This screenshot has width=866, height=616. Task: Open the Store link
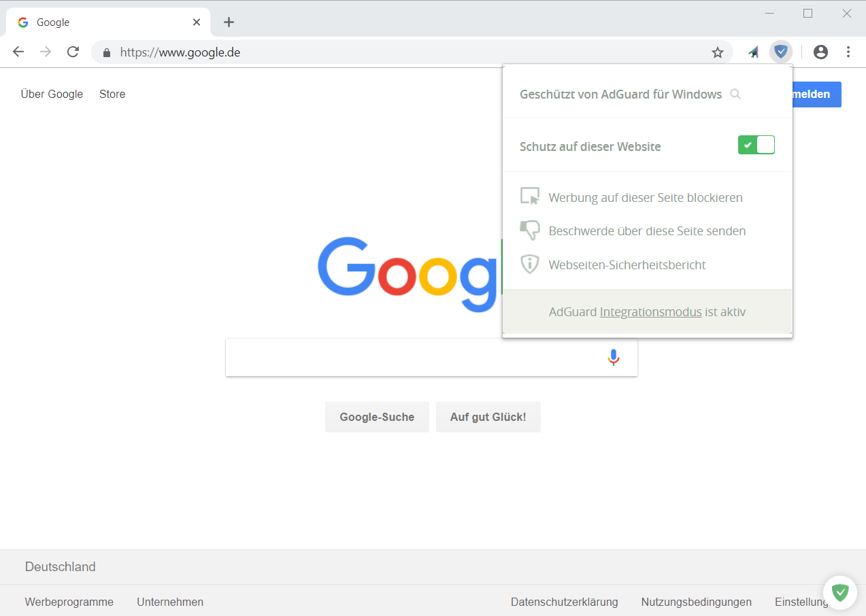(x=112, y=94)
